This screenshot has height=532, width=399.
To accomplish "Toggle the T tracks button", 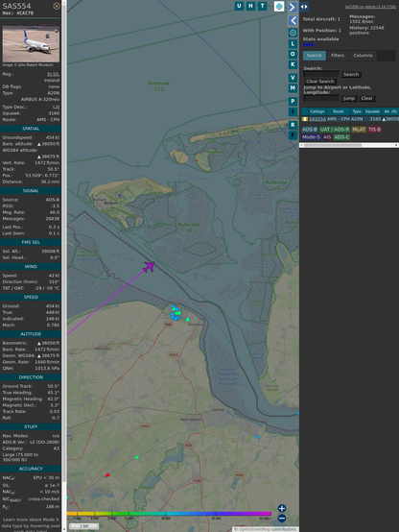I will (x=262, y=6).
